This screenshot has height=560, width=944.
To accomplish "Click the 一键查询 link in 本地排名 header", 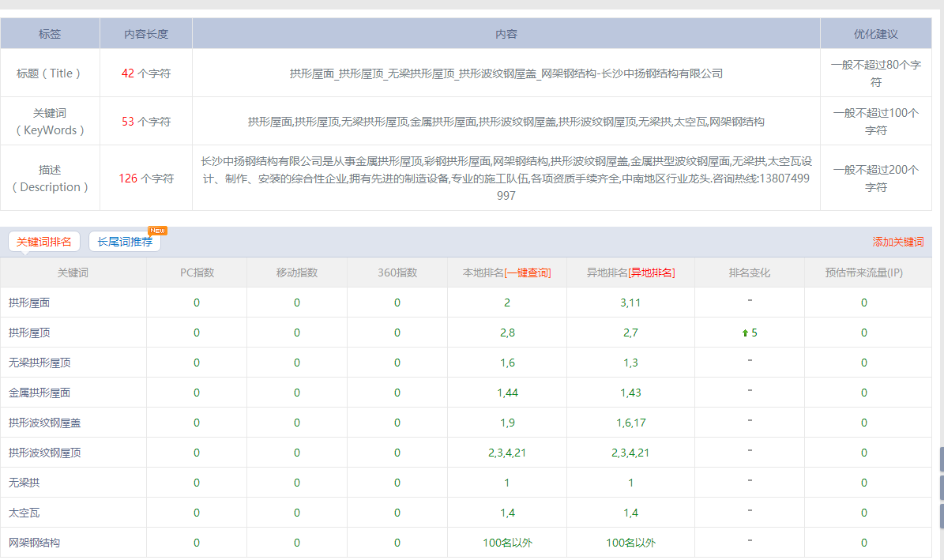I will (x=528, y=272).
